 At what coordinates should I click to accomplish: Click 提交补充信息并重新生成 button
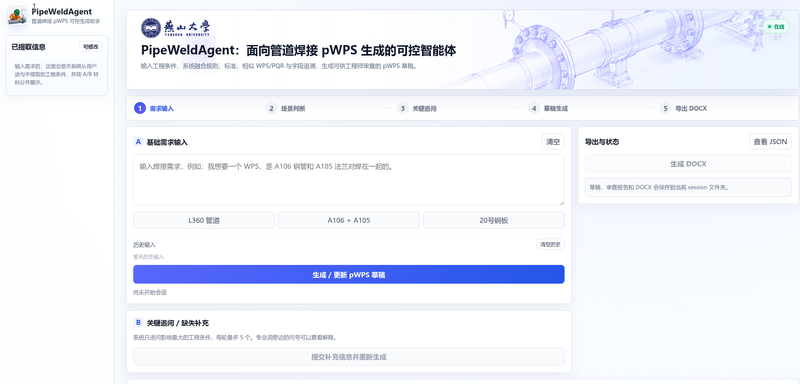348,356
